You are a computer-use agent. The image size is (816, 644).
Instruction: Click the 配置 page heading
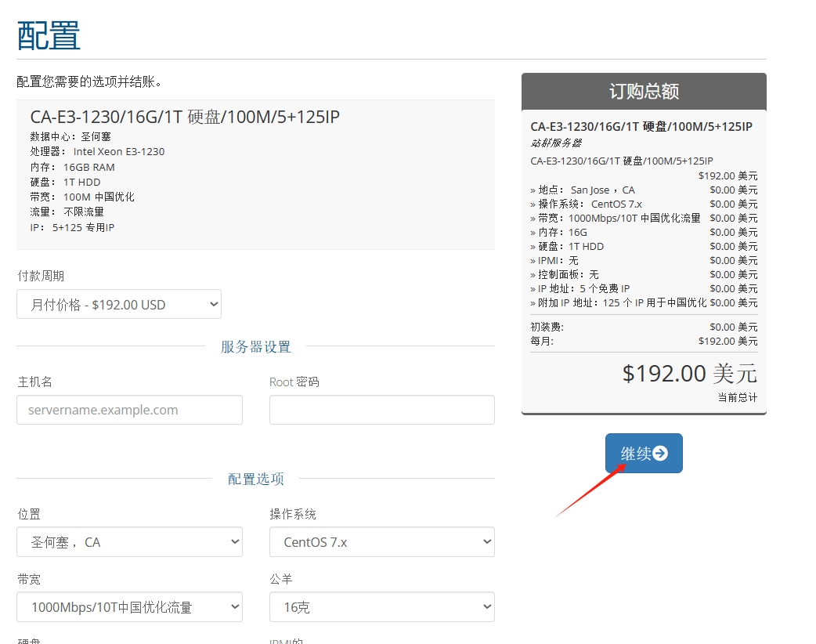tap(49, 36)
